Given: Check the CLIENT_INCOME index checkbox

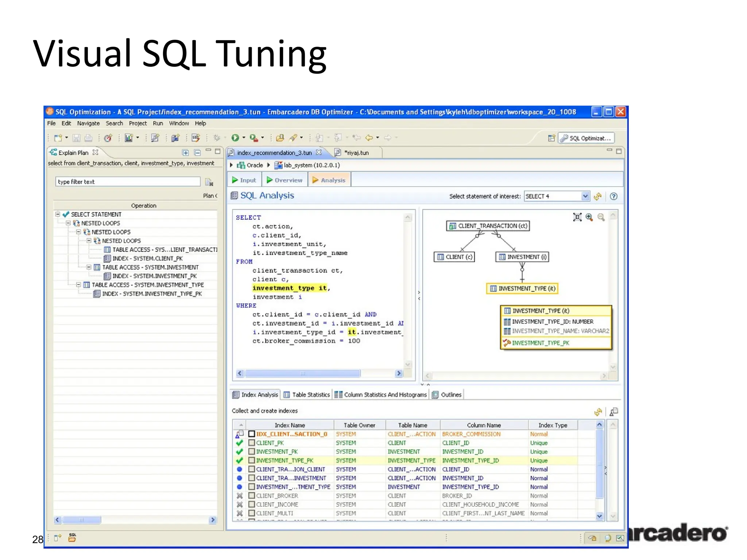Looking at the screenshot, I should [x=252, y=504].
